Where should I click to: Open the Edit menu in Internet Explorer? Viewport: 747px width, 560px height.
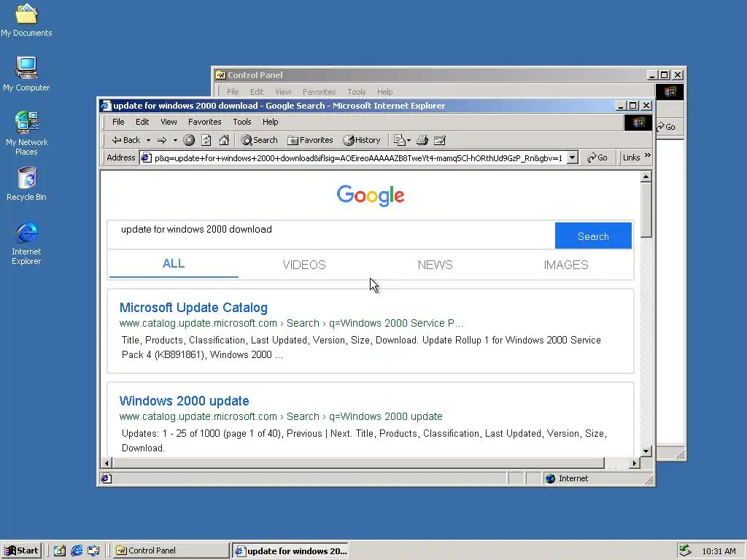[x=142, y=122]
